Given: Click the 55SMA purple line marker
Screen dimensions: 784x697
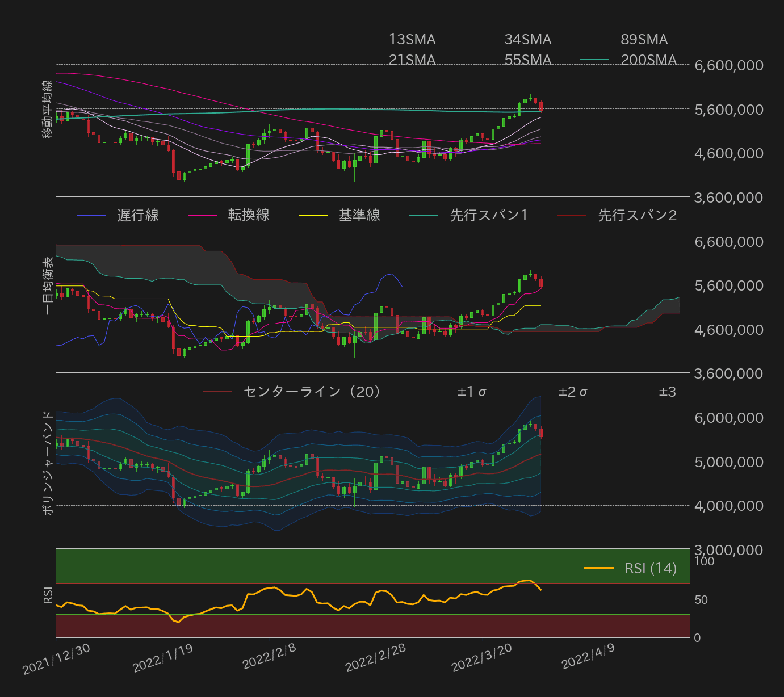Looking at the screenshot, I should pos(480,60).
